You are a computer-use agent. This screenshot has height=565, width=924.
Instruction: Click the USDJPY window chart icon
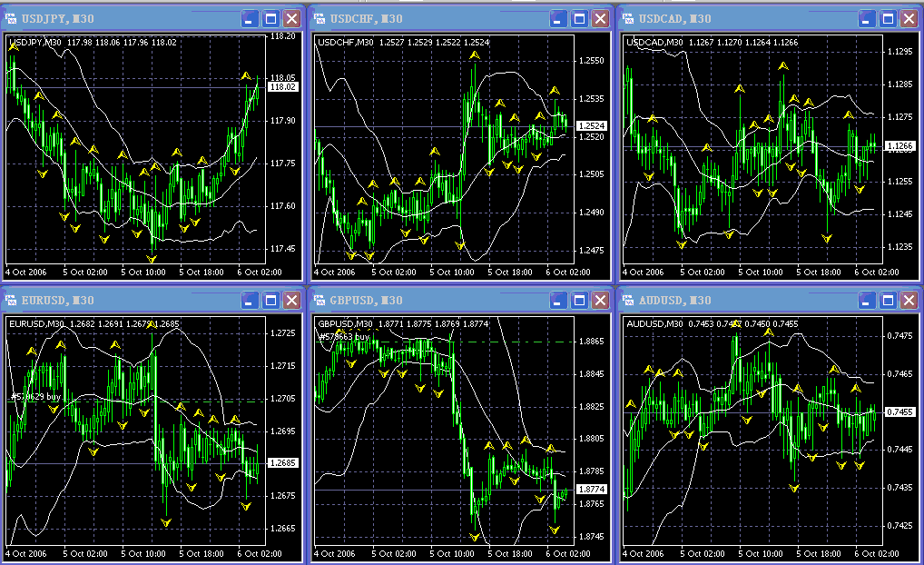11,19
